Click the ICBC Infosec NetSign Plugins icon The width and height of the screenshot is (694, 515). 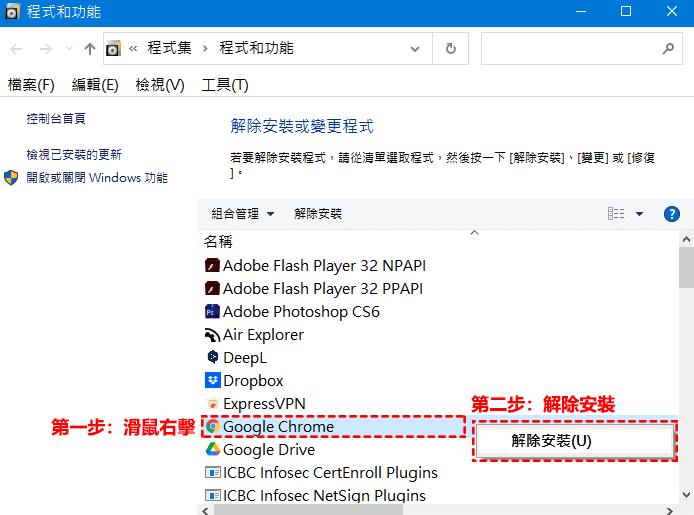212,496
